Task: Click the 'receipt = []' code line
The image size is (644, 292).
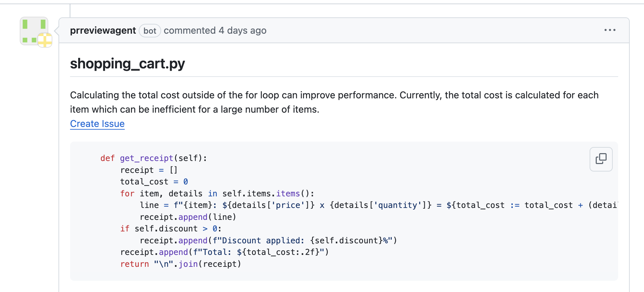Action: (x=149, y=170)
